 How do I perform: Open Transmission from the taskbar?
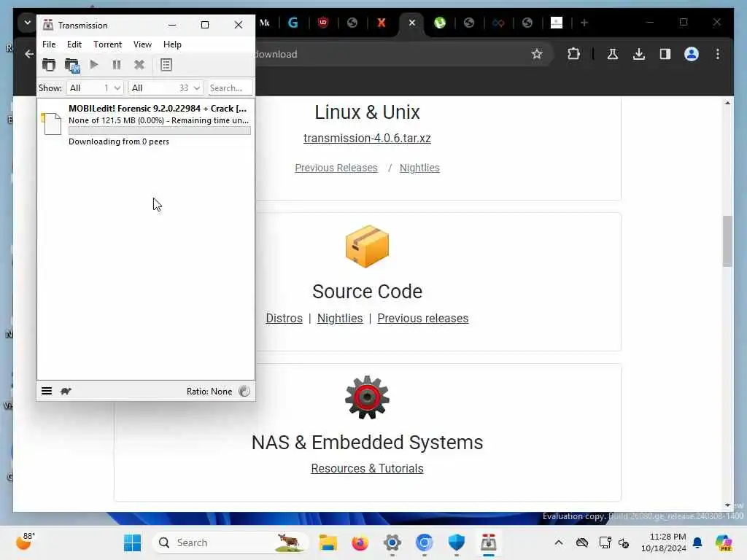(x=488, y=542)
